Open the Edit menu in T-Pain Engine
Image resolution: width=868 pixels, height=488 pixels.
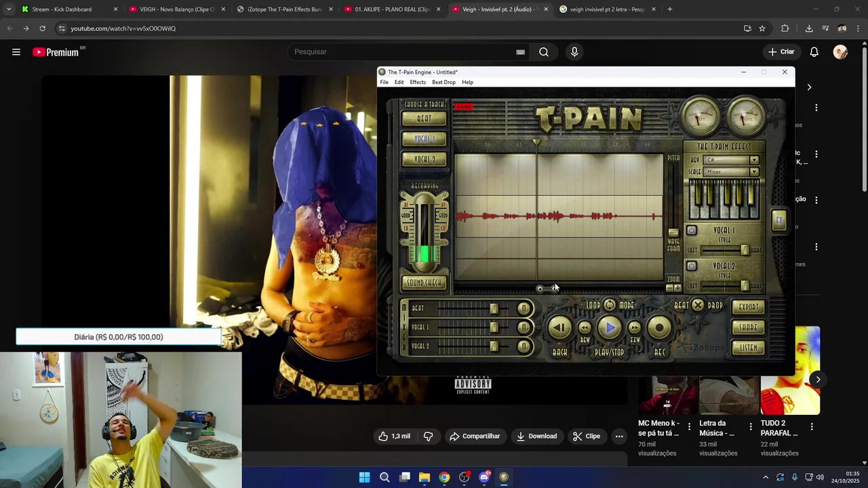point(399,82)
